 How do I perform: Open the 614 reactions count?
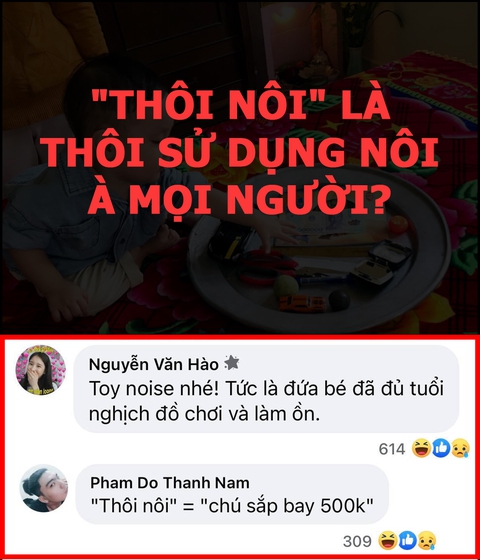click(392, 449)
